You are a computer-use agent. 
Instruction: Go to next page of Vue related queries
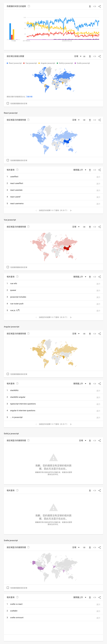click(71, 317)
